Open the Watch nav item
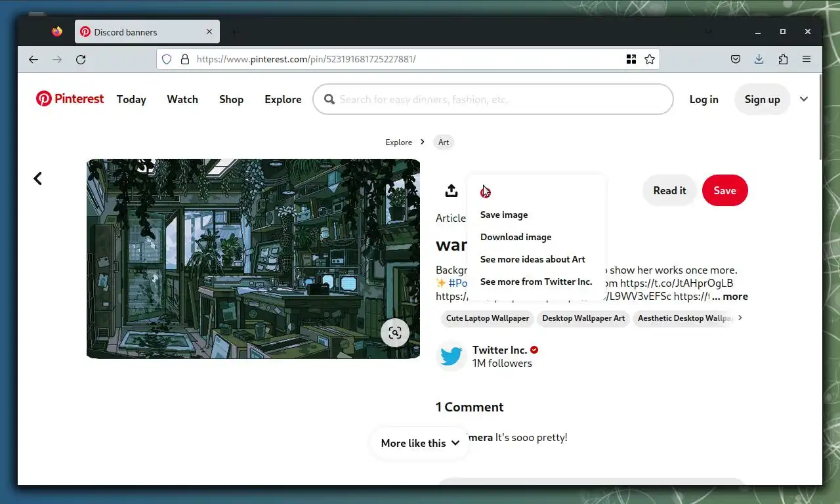The width and height of the screenshot is (840, 504). click(x=182, y=99)
